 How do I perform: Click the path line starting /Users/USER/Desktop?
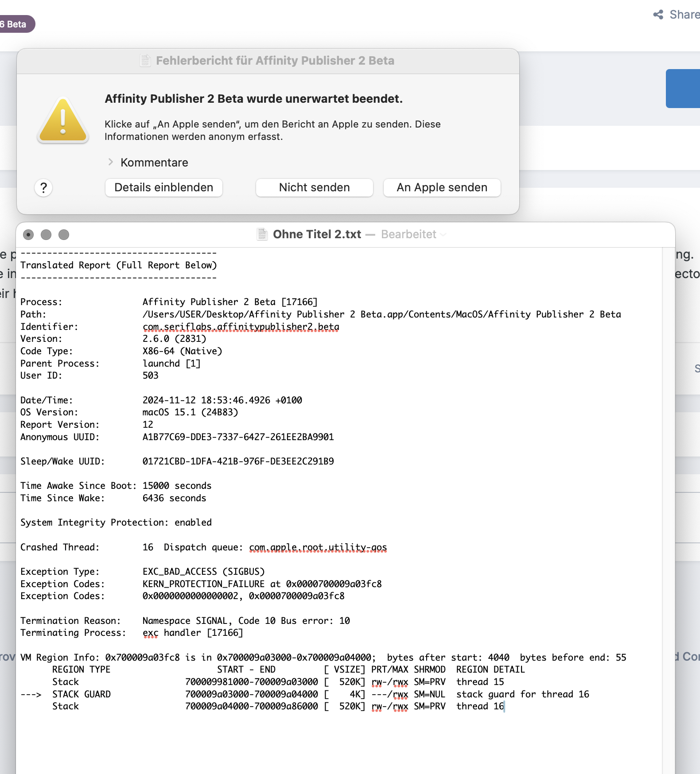[x=381, y=314]
